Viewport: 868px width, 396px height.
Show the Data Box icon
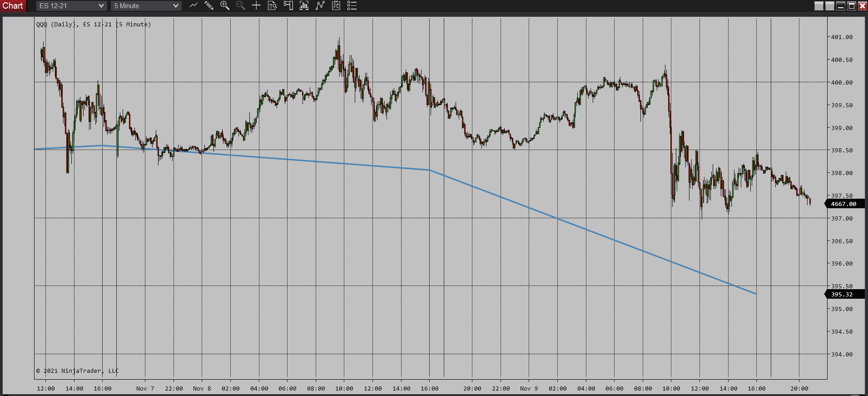tap(272, 5)
